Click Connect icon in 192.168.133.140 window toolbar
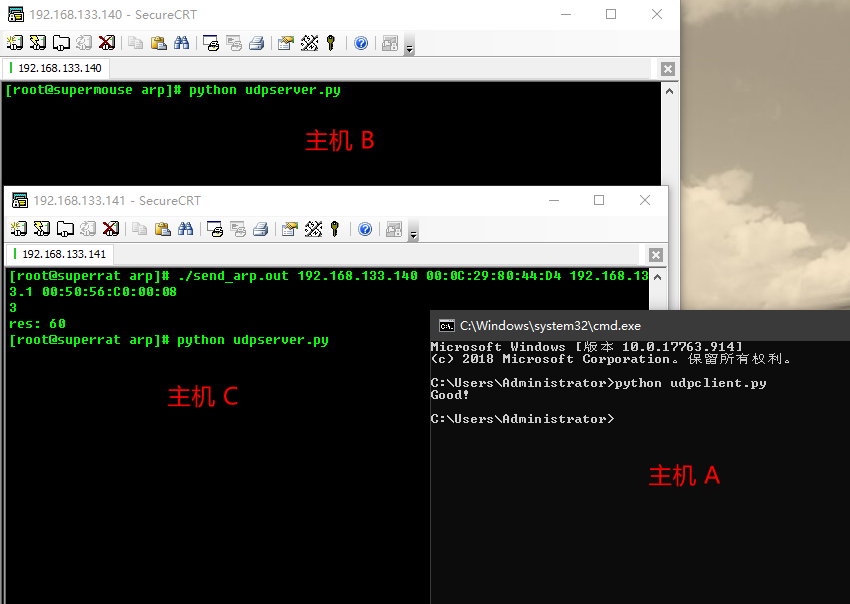850x604 pixels. pyautogui.click(x=15, y=43)
